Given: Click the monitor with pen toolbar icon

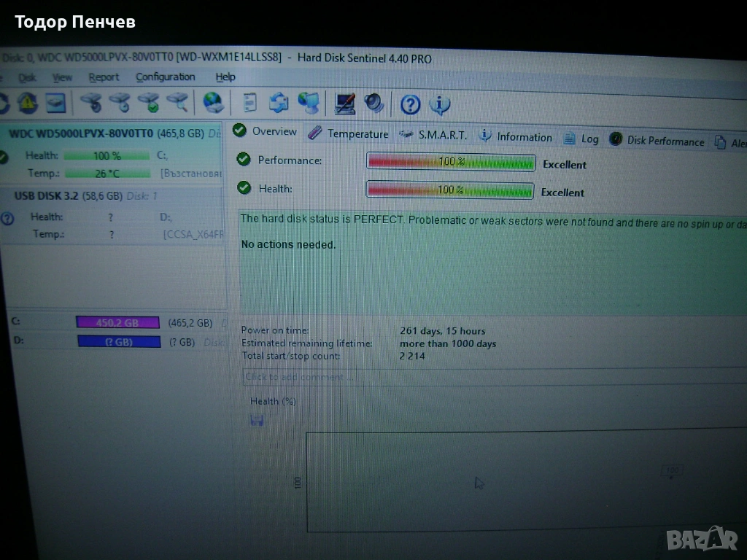Looking at the screenshot, I should pos(344,104).
